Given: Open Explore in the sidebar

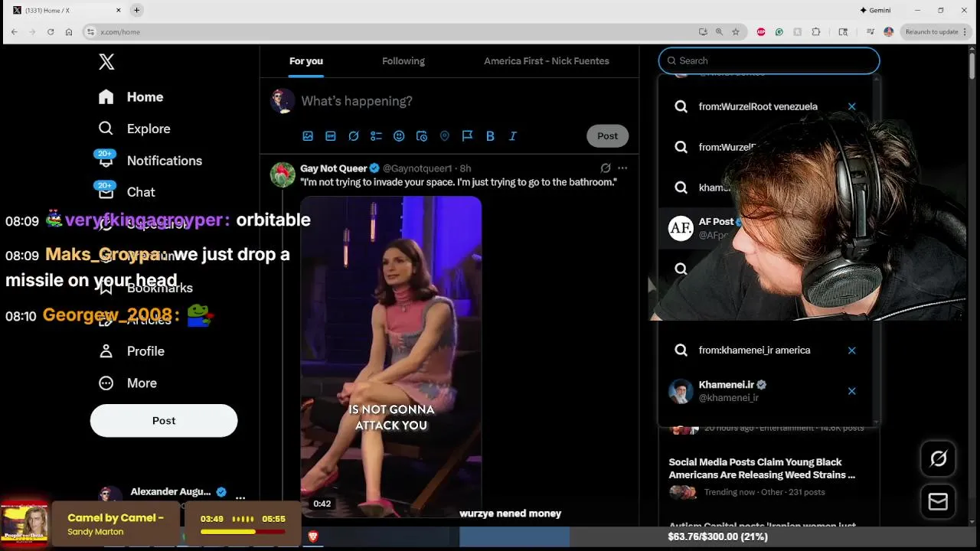Looking at the screenshot, I should coord(134,129).
